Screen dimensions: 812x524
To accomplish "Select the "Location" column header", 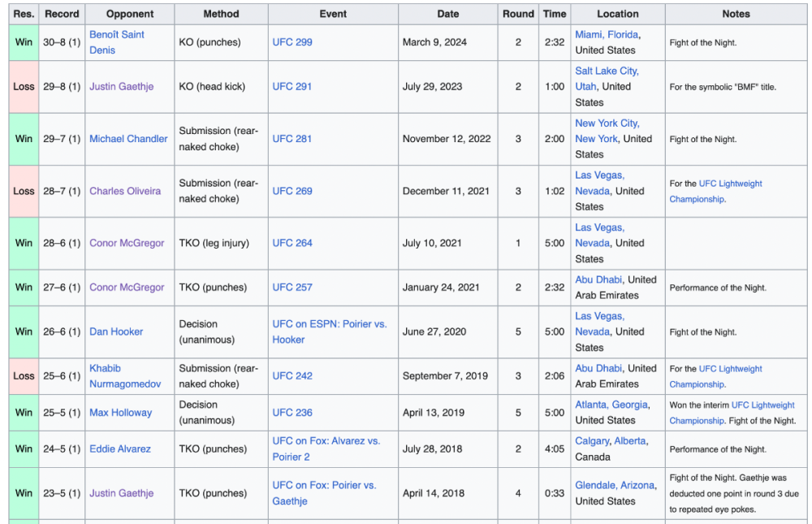I will (x=618, y=14).
